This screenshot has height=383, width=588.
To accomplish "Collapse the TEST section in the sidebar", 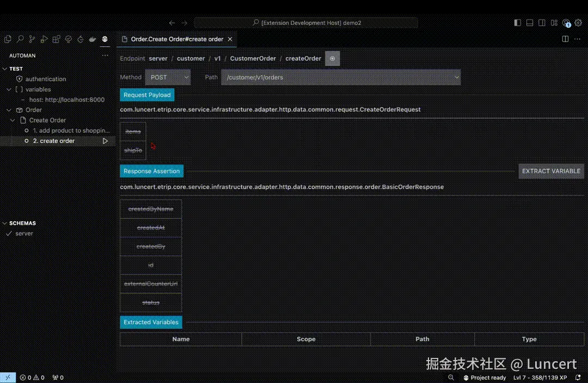I will 4,68.
